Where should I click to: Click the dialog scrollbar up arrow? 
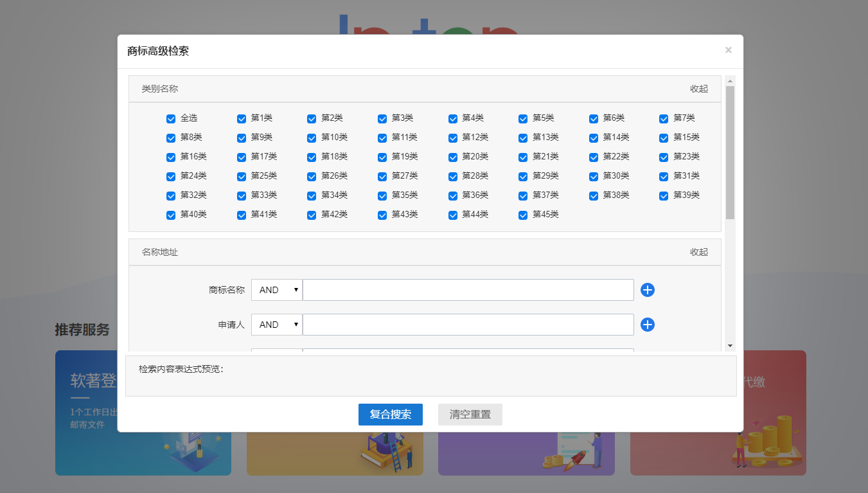tap(730, 81)
